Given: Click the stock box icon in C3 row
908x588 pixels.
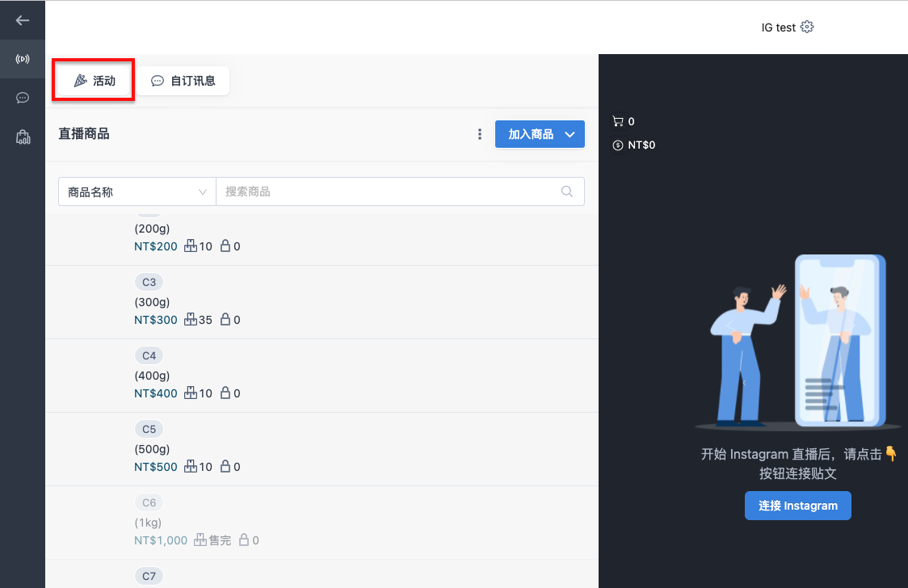Looking at the screenshot, I should (x=191, y=320).
